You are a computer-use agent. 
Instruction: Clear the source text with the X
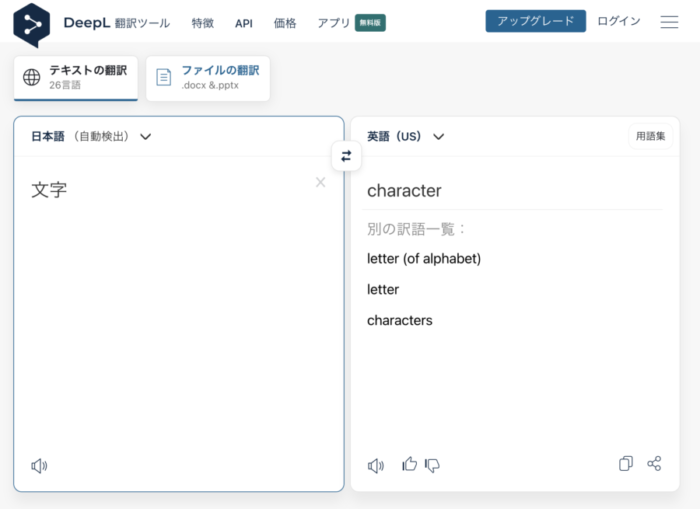(x=321, y=182)
